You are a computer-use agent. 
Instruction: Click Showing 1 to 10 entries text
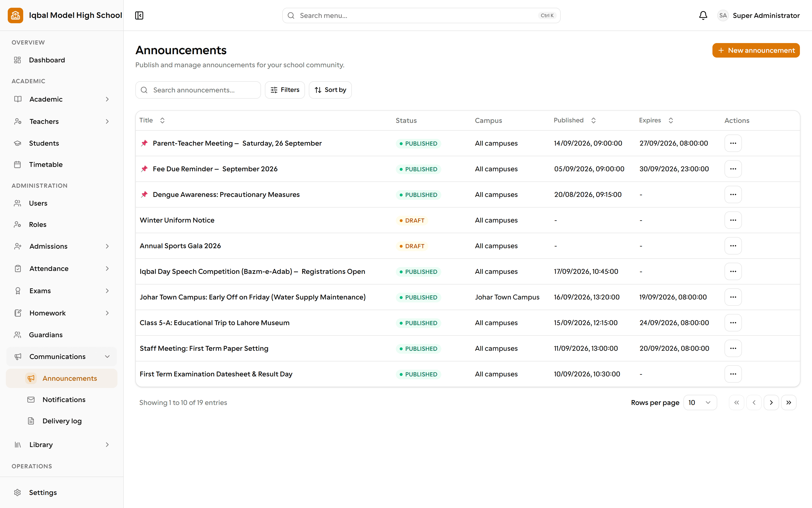183,403
